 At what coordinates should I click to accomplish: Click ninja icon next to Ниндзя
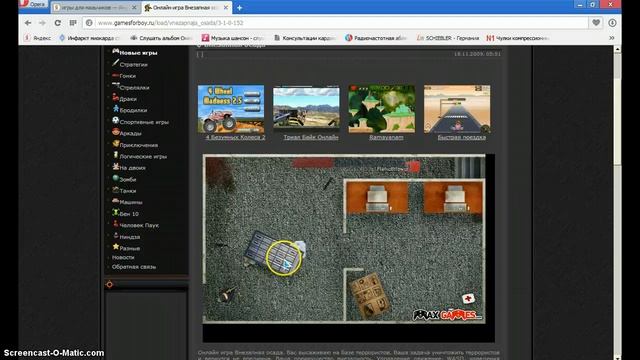[116, 236]
